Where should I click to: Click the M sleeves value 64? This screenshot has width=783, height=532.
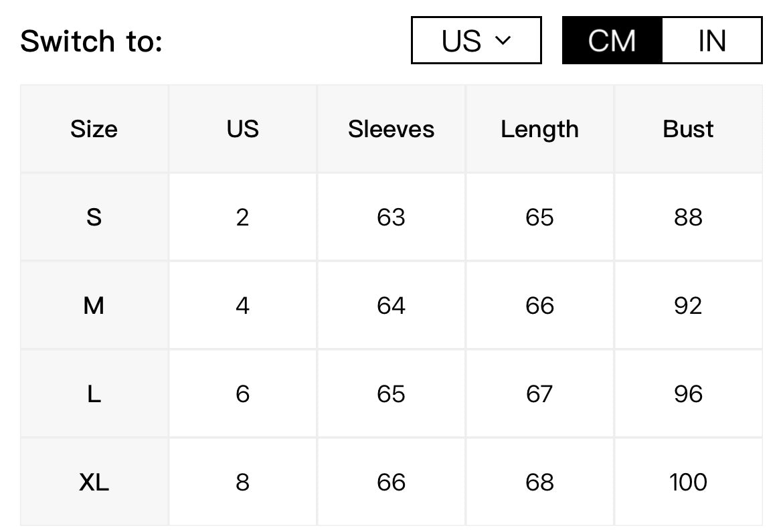(391, 305)
